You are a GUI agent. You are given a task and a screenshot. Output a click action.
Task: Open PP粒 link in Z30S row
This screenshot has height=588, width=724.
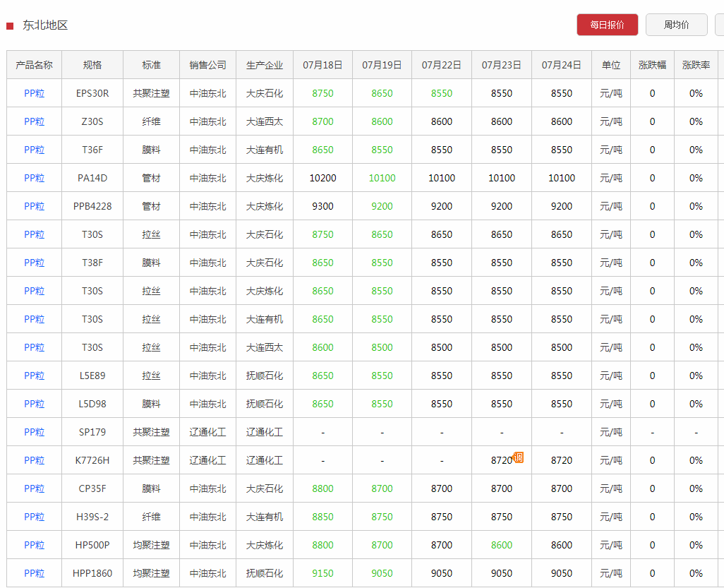34,121
